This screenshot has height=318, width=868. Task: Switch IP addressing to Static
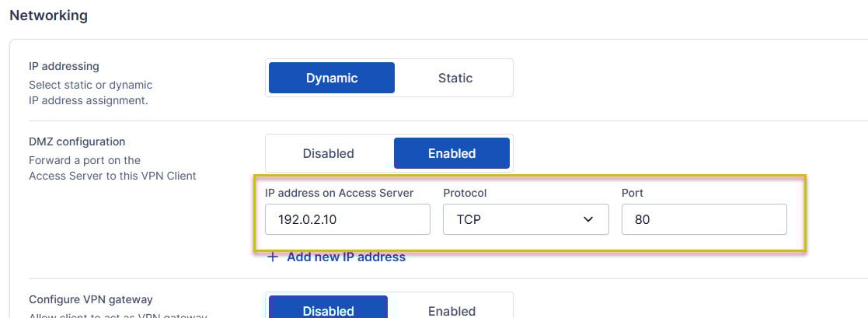click(455, 78)
